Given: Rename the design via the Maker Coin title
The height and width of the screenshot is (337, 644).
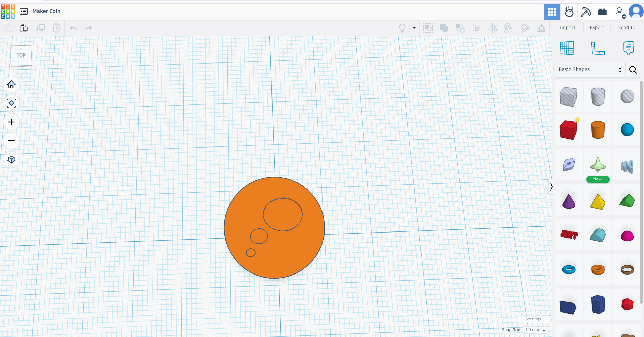Looking at the screenshot, I should click(x=46, y=11).
